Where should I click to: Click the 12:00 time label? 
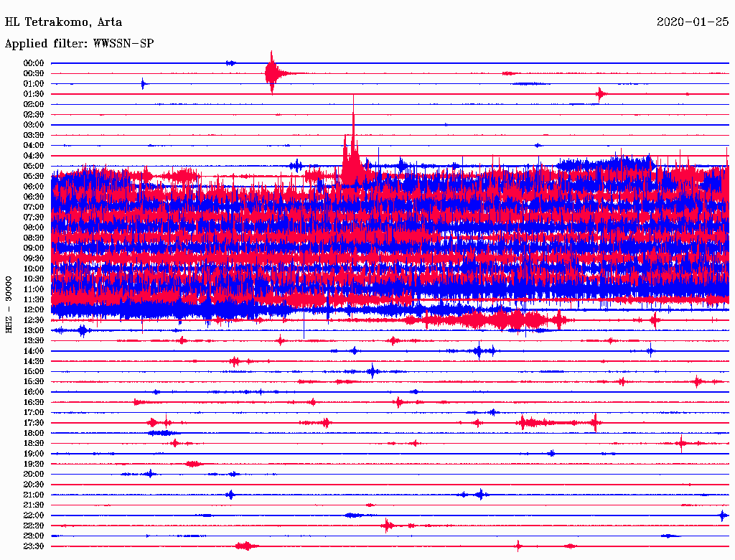pyautogui.click(x=34, y=309)
